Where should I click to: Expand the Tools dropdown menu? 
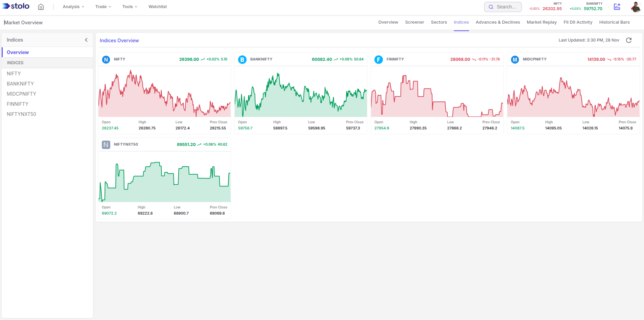pyautogui.click(x=130, y=7)
